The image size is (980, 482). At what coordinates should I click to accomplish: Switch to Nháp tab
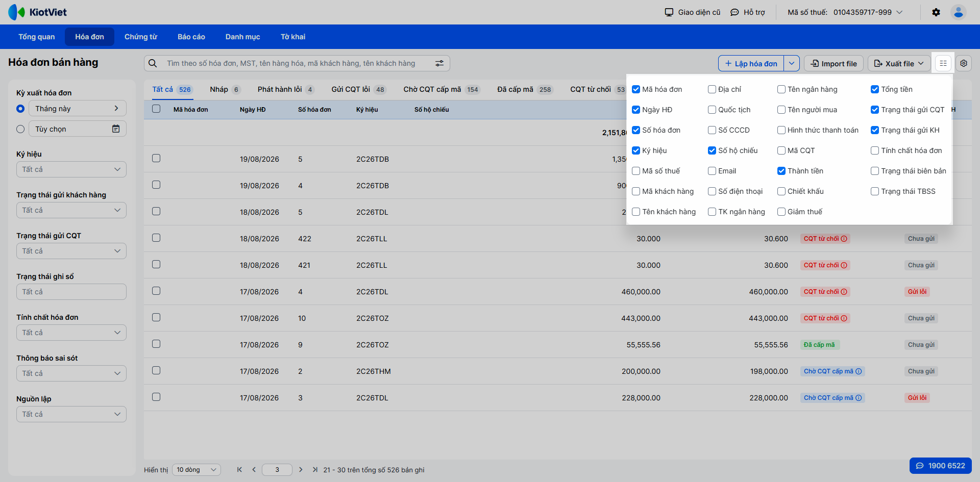(225, 89)
